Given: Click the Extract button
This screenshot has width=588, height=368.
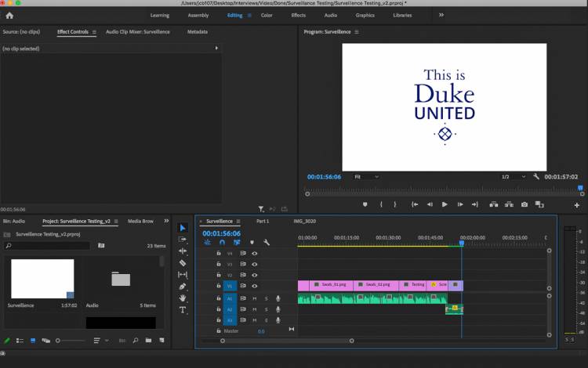Looking at the screenshot, I should (x=509, y=204).
